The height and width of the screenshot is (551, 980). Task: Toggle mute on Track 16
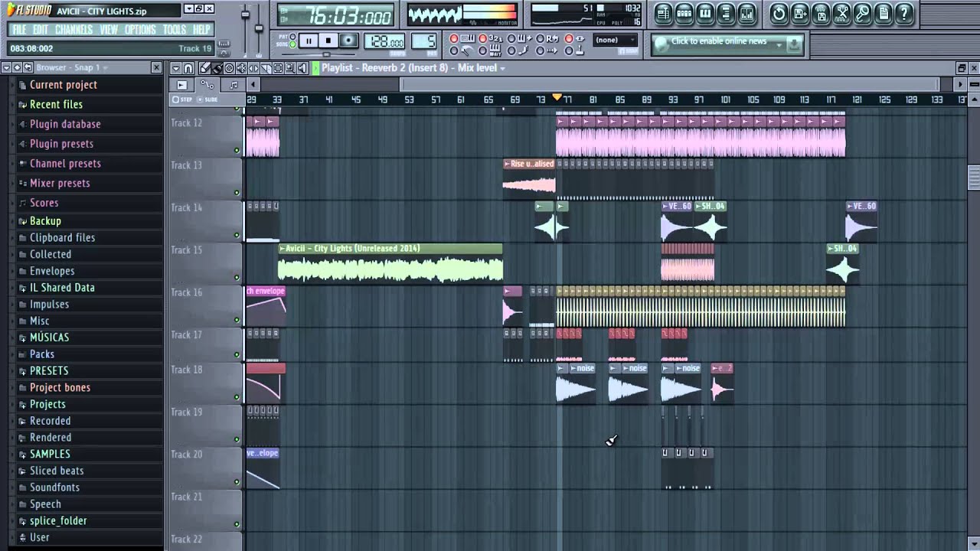pos(237,320)
